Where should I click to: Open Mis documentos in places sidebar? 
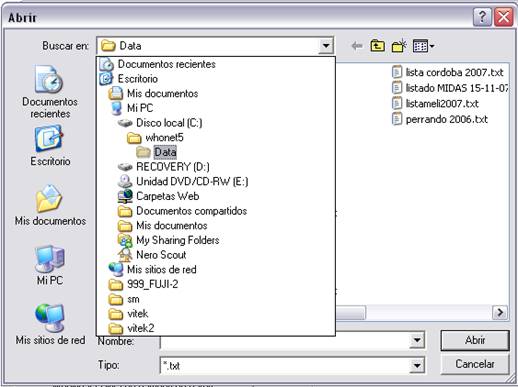50,205
